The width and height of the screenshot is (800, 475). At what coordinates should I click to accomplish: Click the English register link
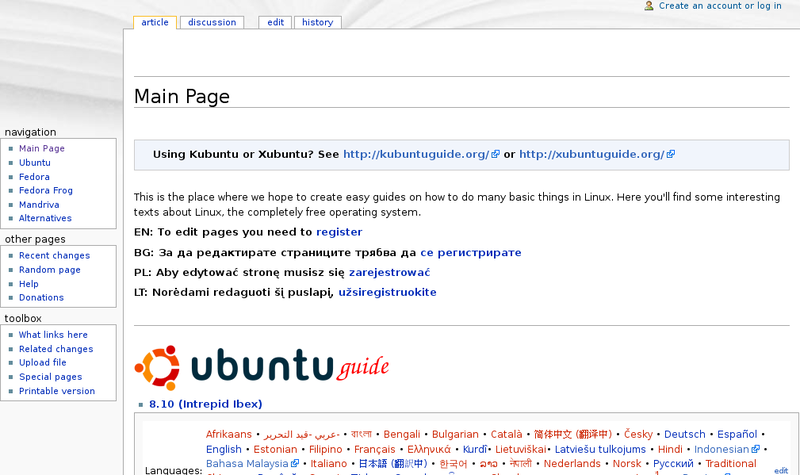pyautogui.click(x=339, y=232)
